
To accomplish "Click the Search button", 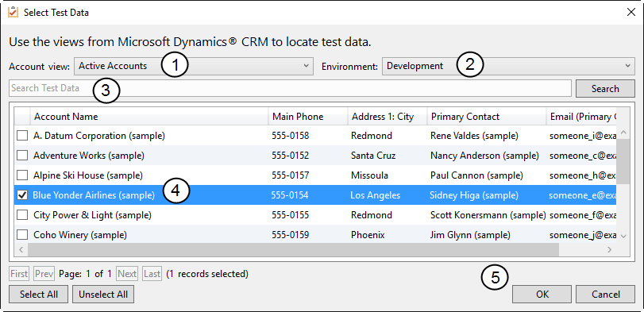I will [x=605, y=89].
